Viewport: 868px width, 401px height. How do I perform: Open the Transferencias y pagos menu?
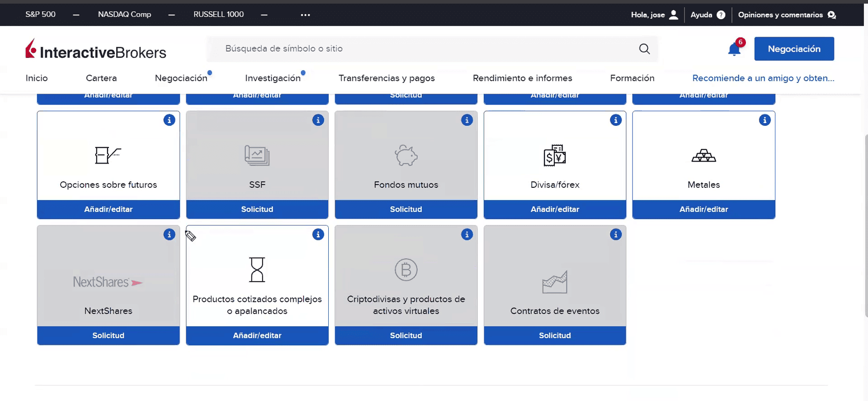click(387, 78)
